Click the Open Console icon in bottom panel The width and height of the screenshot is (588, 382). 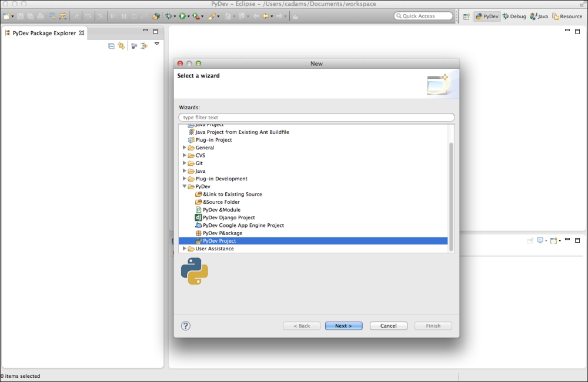pyautogui.click(x=553, y=240)
